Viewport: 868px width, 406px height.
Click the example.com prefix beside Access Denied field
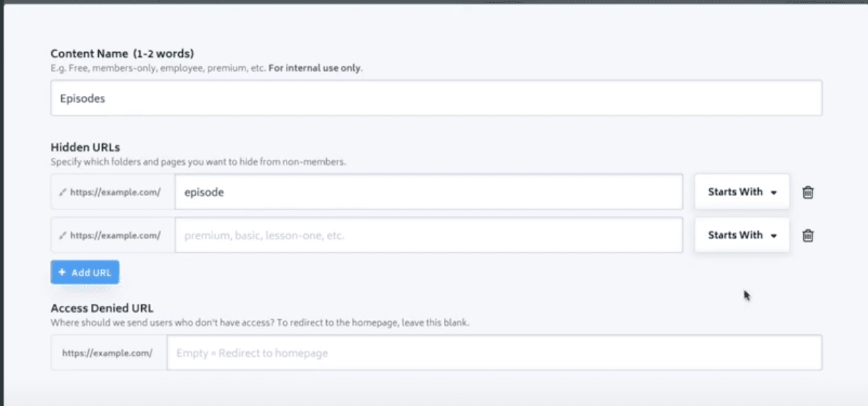[x=107, y=353]
